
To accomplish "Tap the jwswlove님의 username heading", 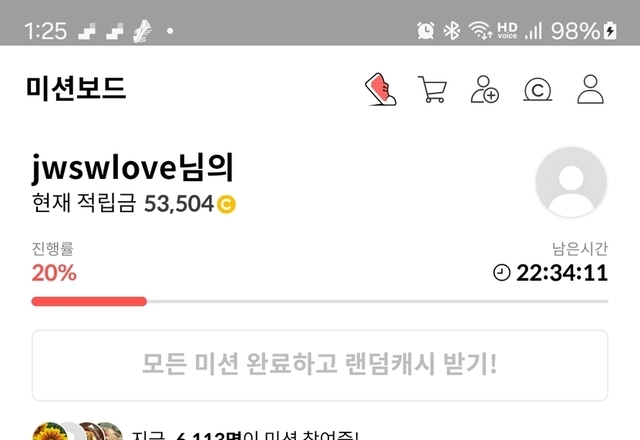I will [133, 167].
